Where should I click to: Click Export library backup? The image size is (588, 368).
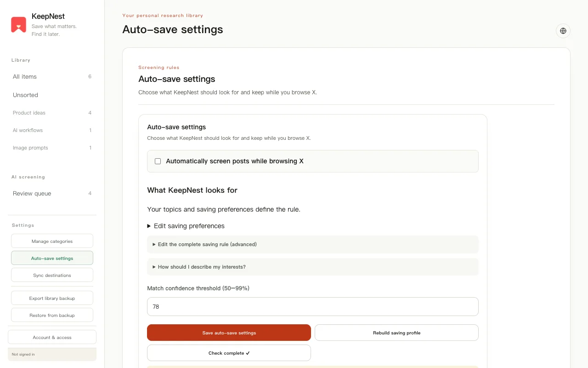point(52,298)
